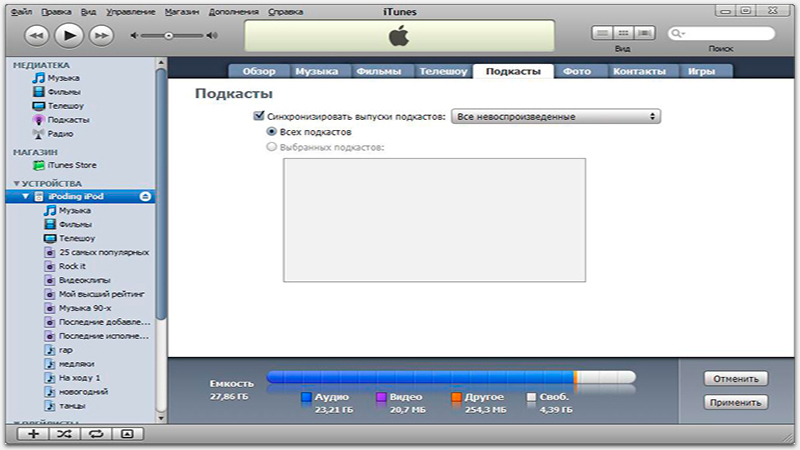Click the Применить button

(x=736, y=402)
